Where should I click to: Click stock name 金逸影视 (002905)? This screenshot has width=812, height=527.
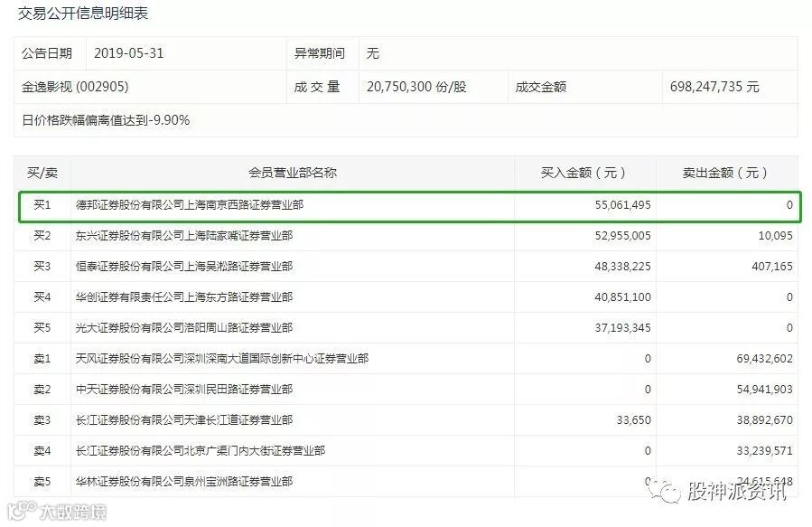[x=75, y=87]
